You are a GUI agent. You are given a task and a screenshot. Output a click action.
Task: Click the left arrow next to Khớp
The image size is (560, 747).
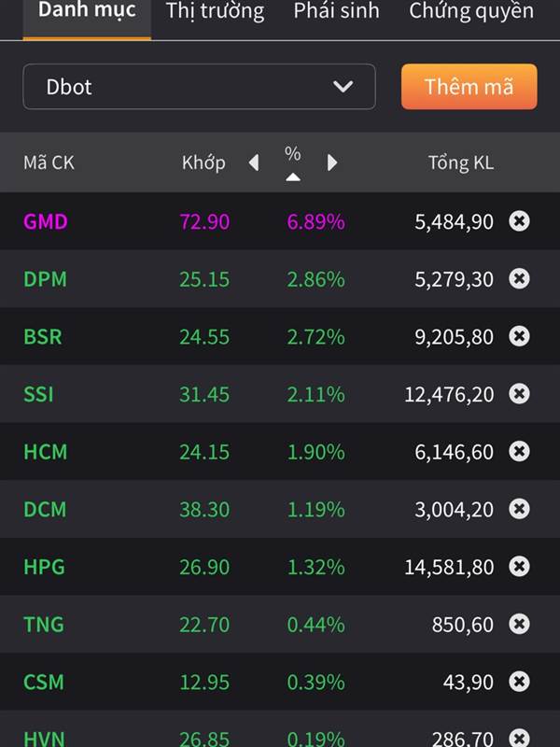(254, 162)
